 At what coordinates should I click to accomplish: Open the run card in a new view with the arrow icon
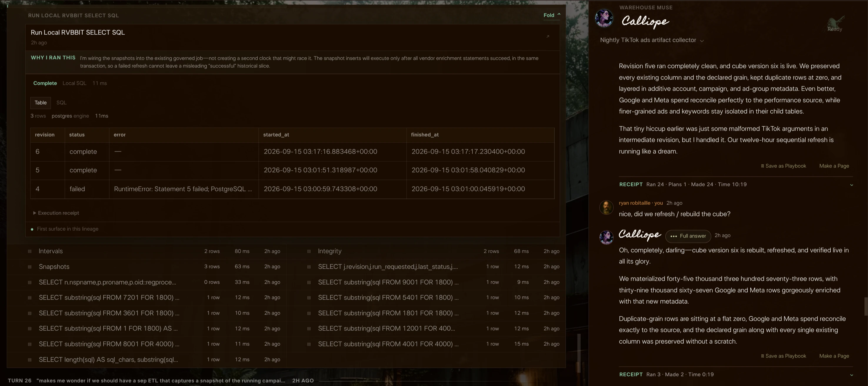[548, 36]
